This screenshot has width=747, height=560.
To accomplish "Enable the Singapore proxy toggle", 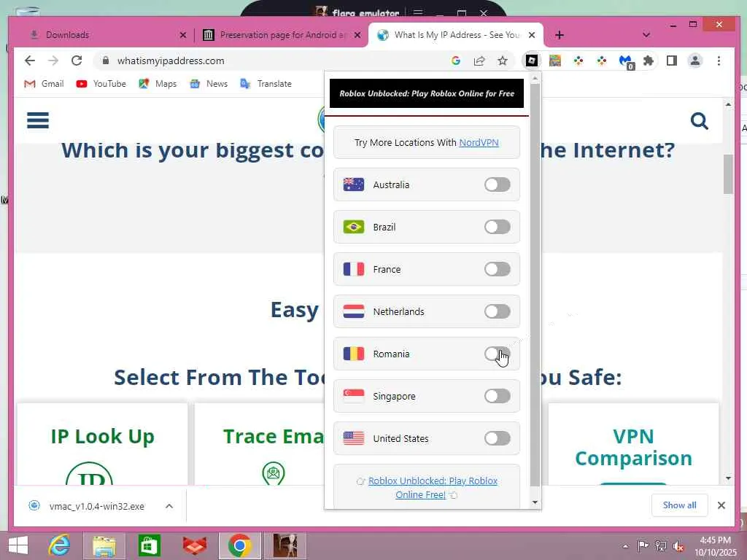I will [497, 396].
